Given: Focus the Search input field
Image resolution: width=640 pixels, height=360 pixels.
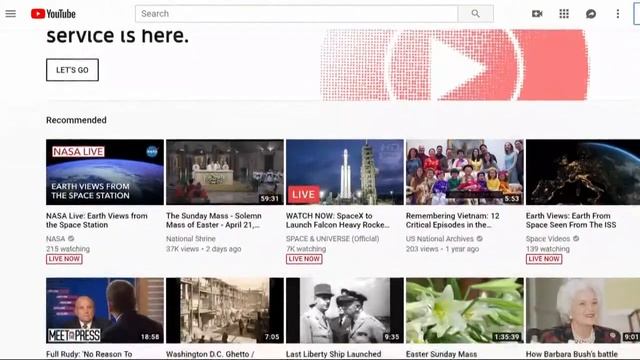Looking at the screenshot, I should 297,14.
